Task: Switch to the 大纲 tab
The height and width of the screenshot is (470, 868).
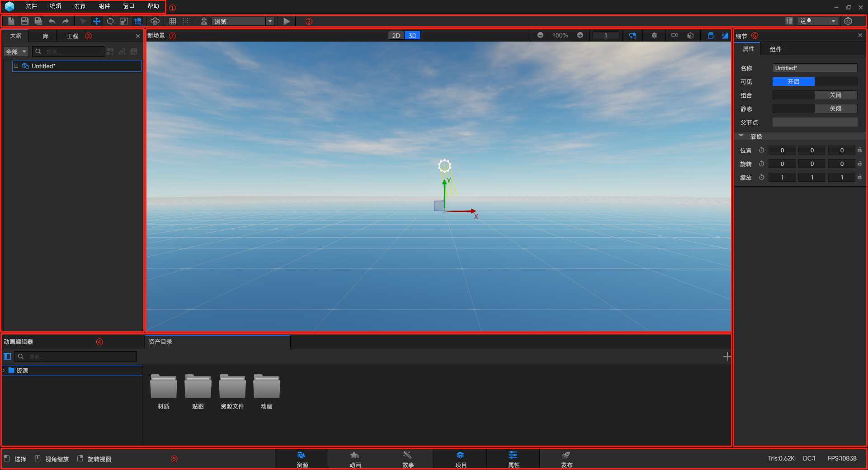Action: [16, 36]
